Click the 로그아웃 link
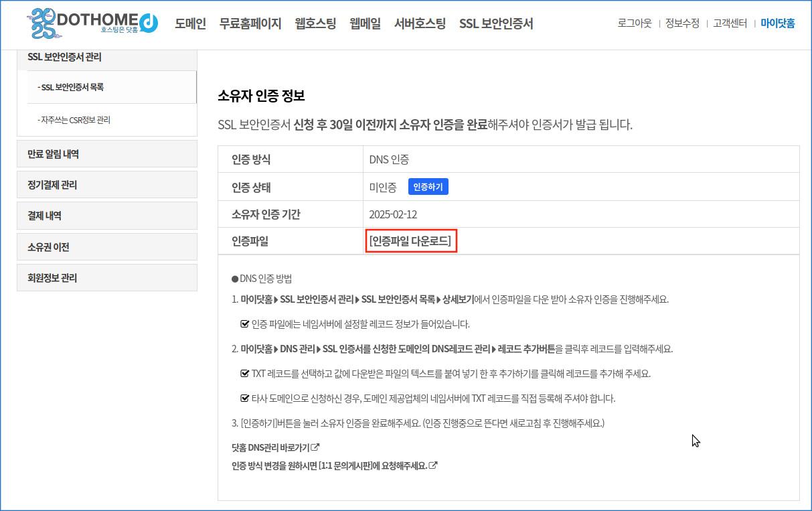Viewport: 812px width, 511px height. pos(634,23)
